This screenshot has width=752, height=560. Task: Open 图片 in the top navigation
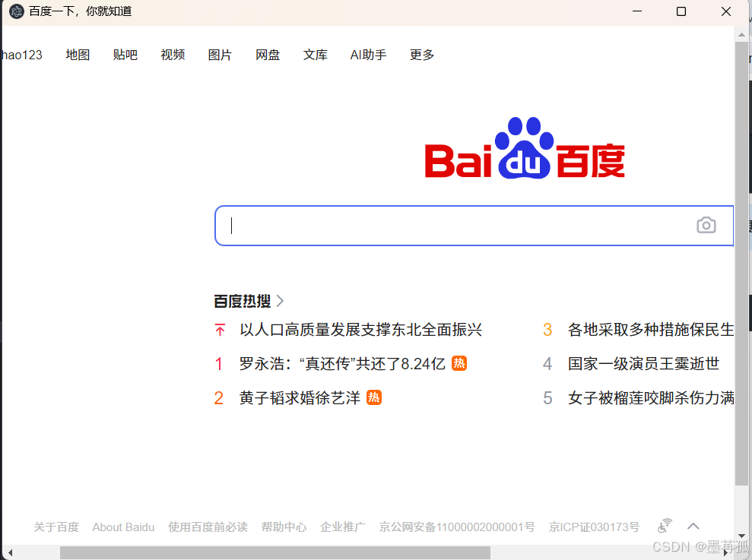(x=220, y=55)
